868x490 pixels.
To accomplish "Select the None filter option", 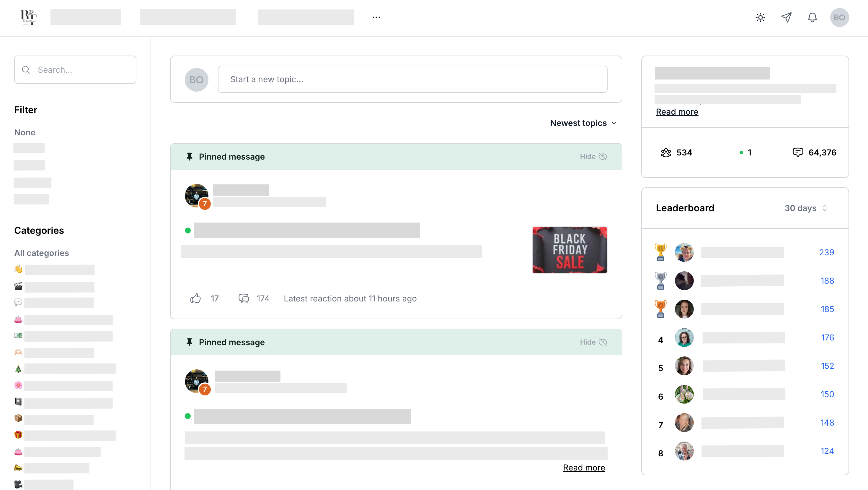I will click(x=25, y=132).
